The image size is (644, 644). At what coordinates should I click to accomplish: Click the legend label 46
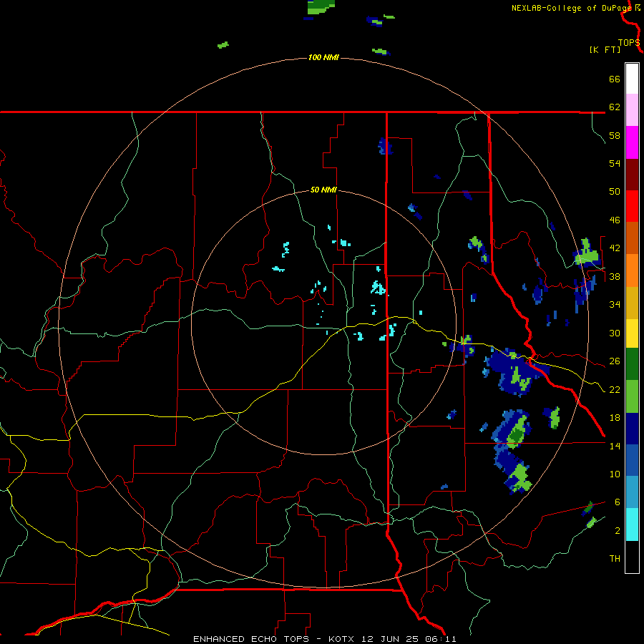click(615, 220)
